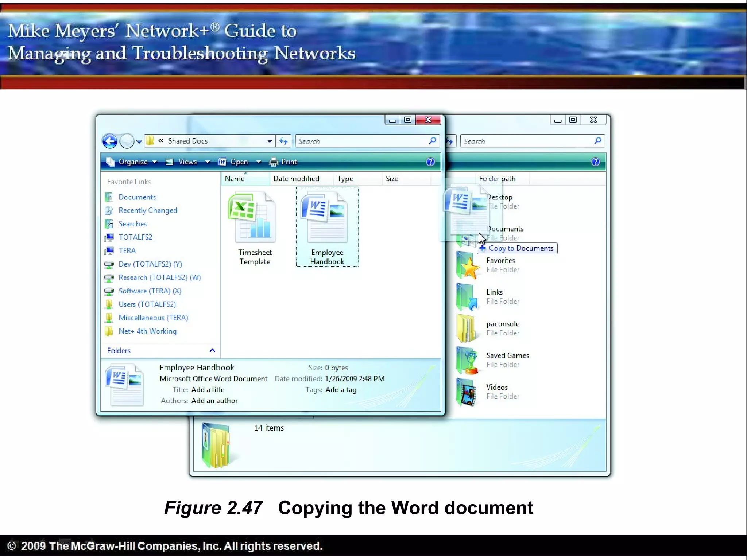
Task: Click the Videos folder film icon
Action: [467, 392]
